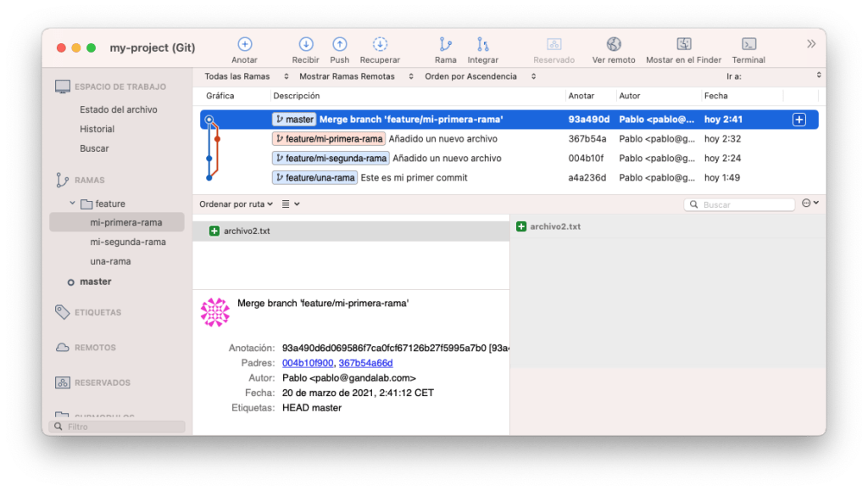The image size is (868, 491).
Task: Click the green added icon beside archivo2.txt in file list
Action: pos(214,231)
